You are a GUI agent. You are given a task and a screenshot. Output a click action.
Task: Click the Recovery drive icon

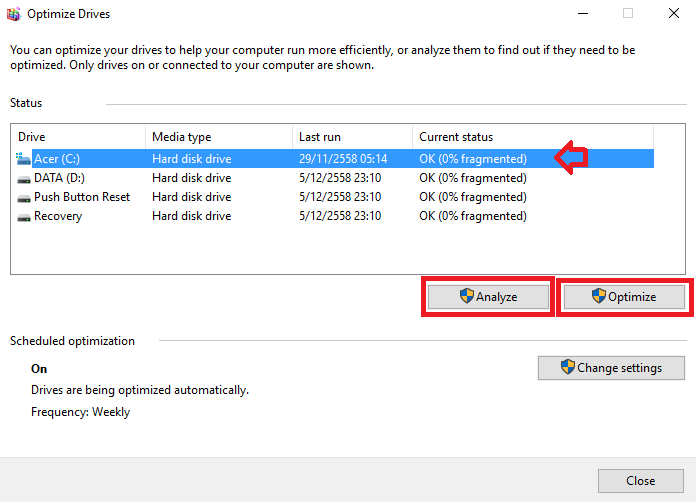point(24,217)
